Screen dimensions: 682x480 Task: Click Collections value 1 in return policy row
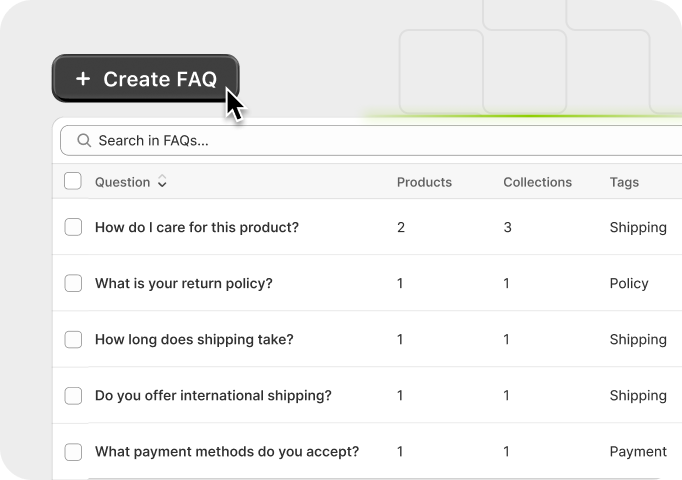click(506, 283)
